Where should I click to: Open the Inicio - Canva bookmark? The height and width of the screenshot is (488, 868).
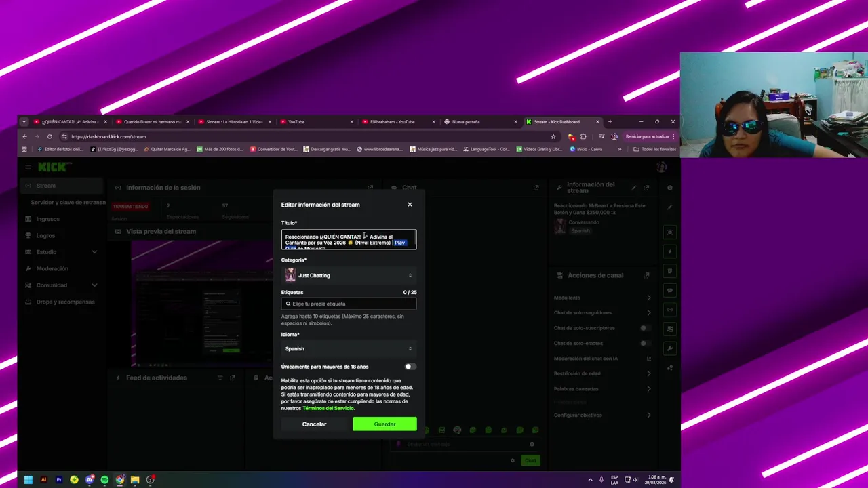pos(586,149)
